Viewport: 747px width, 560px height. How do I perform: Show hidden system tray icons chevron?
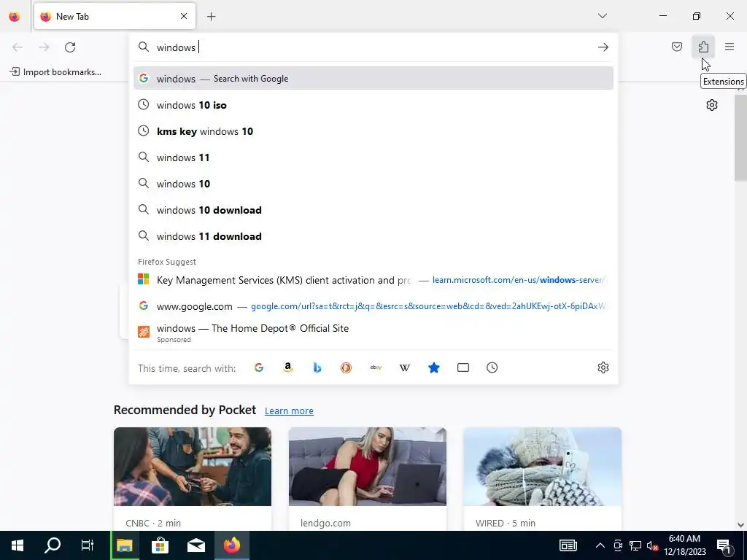[600, 545]
